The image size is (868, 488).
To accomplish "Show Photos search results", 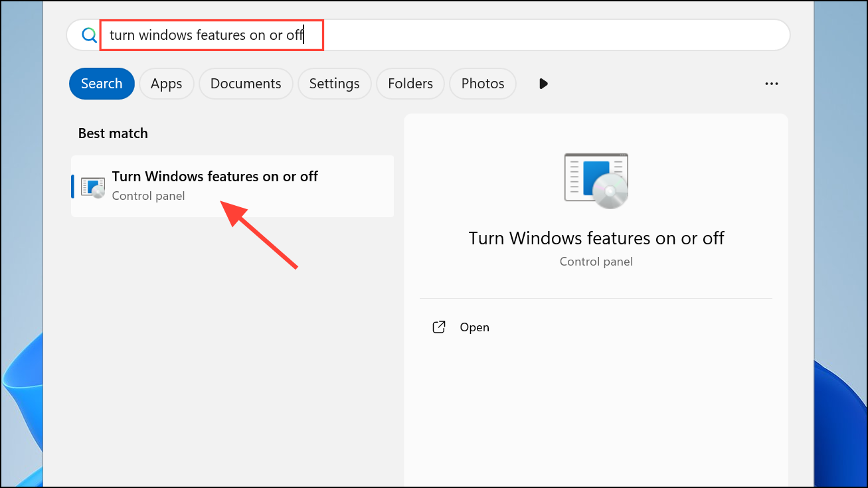I will click(x=483, y=84).
